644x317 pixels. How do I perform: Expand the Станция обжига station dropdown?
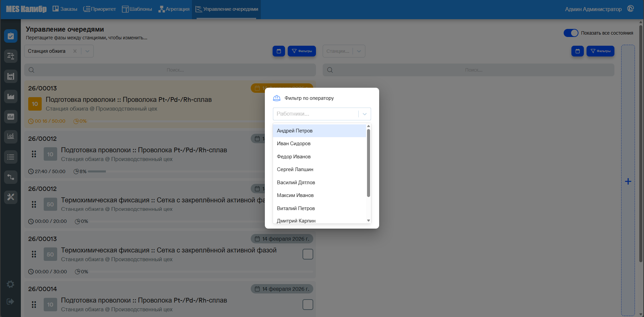tap(87, 51)
